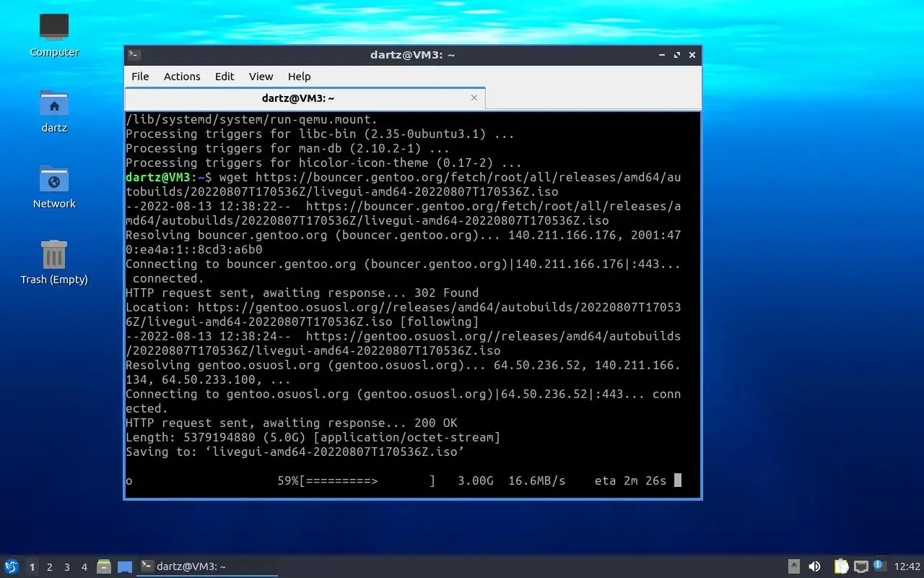Click terminal window menu icon in title bar
Screen dimensions: 924x578
pyautogui.click(x=134, y=55)
